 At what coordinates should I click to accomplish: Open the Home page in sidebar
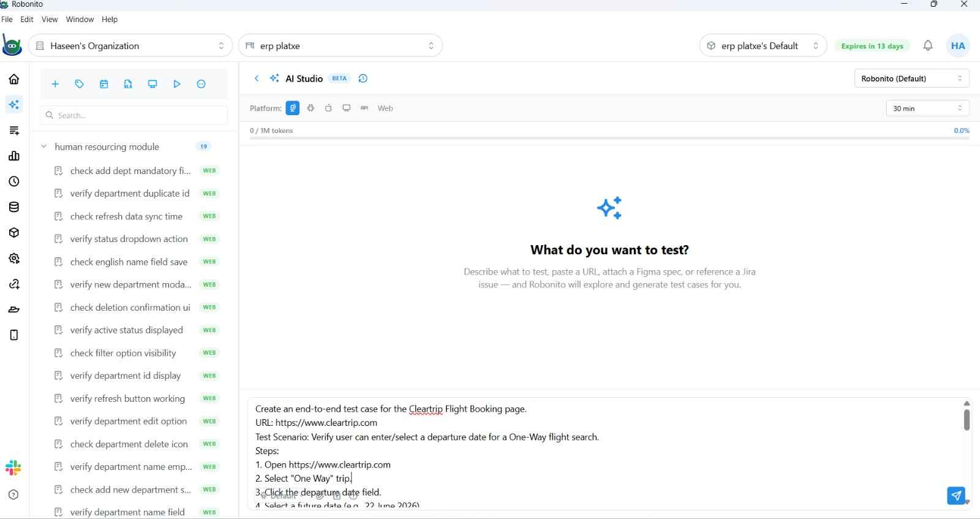tap(14, 79)
